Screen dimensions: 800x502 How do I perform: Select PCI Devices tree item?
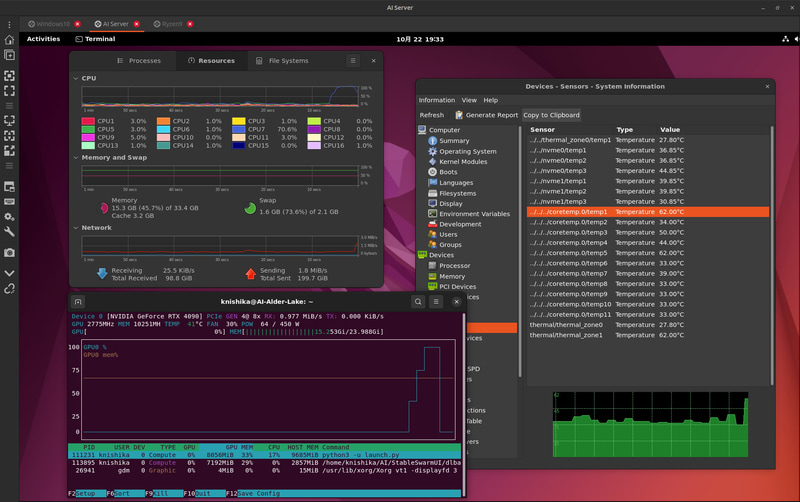452,287
